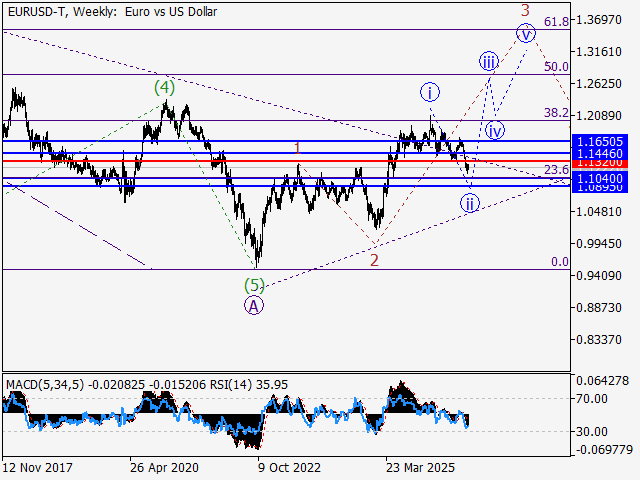
Task: Select the circled wave label iii
Action: (489, 62)
